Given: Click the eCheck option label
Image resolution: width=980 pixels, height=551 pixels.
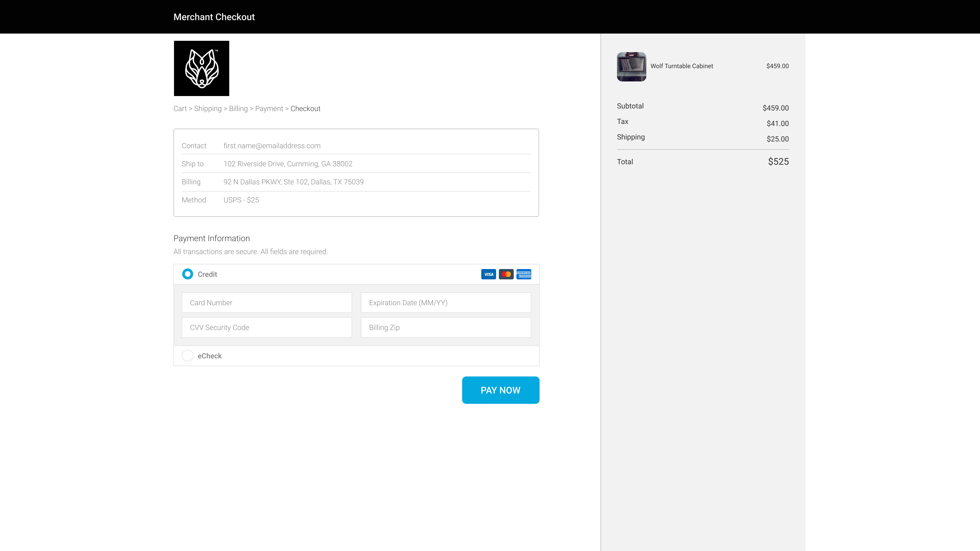Looking at the screenshot, I should 210,356.
